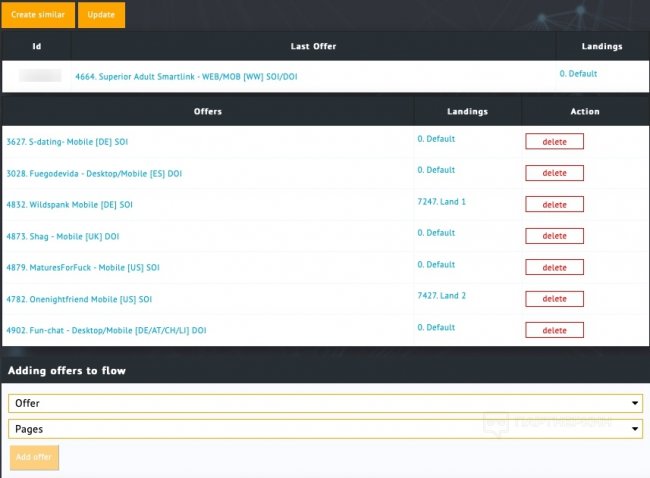Delete the Onenightfriend Mobile [US] offer

(x=554, y=298)
